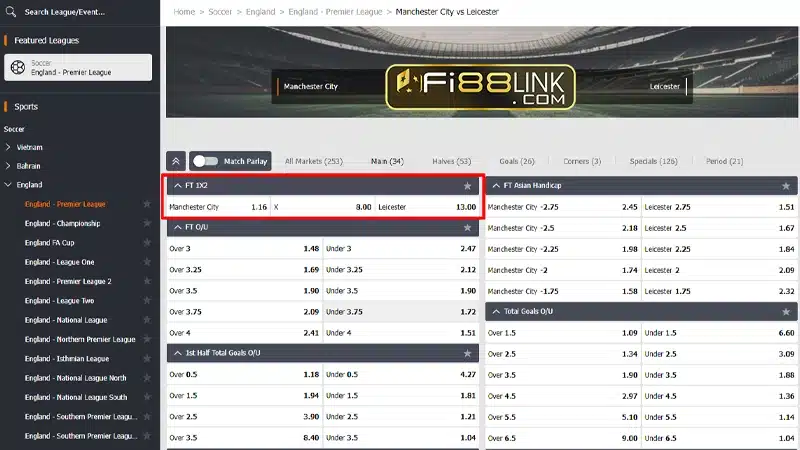
Task: Open England - Premier League breadcrumb link
Action: 335,12
